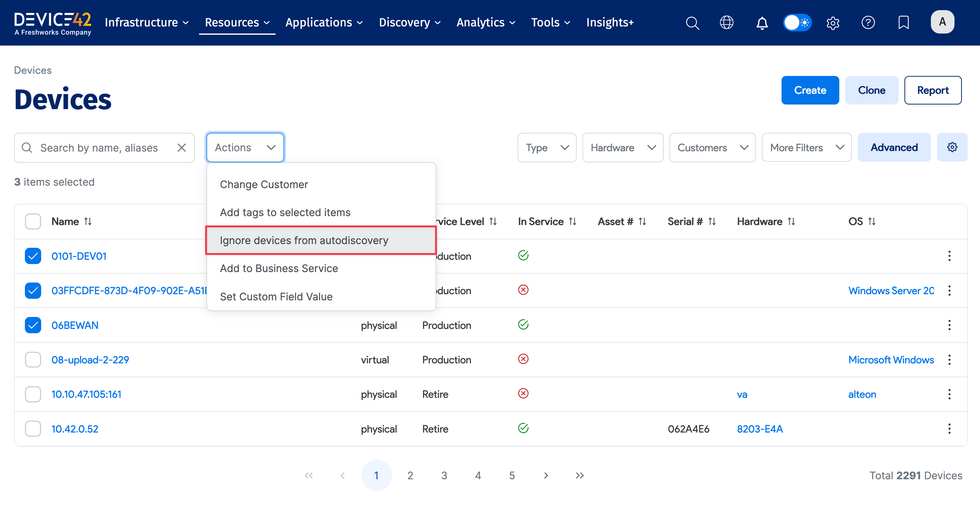Image resolution: width=980 pixels, height=514 pixels.
Task: Open the globe language icon
Action: click(x=727, y=22)
